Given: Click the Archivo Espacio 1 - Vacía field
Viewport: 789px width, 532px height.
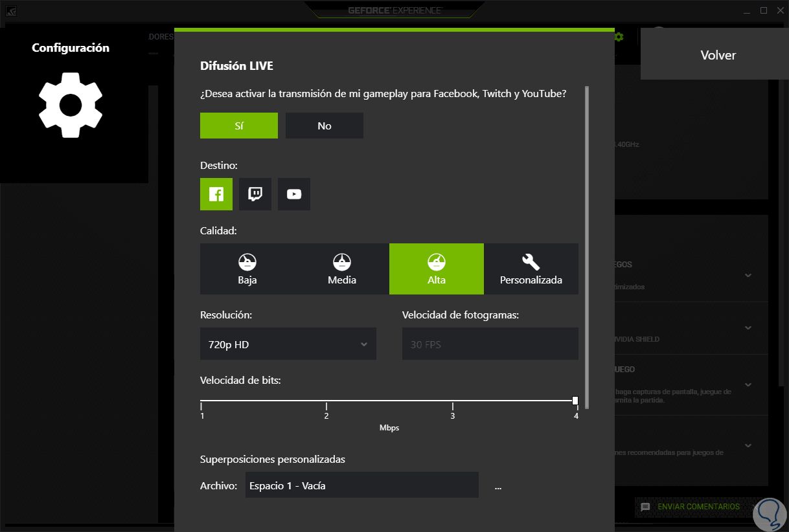Looking at the screenshot, I should (362, 485).
